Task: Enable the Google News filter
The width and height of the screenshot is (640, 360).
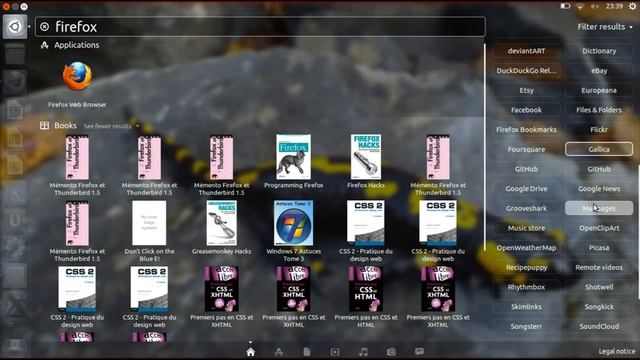Action: click(x=599, y=189)
